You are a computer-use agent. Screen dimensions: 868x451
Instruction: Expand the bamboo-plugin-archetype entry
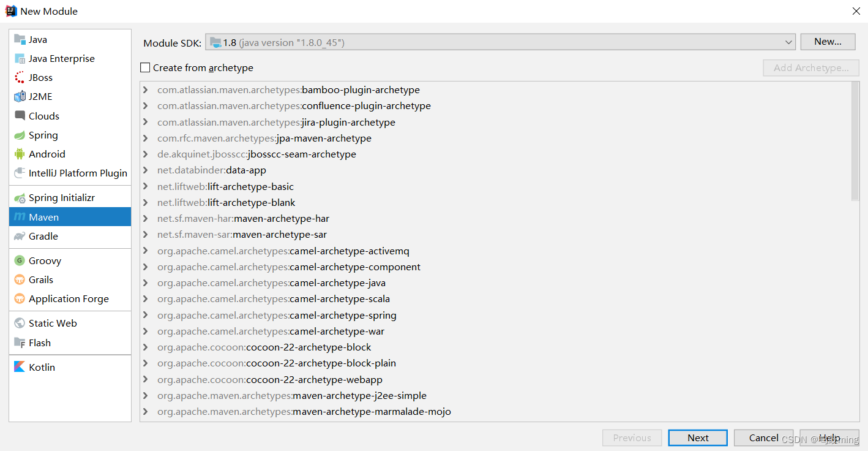[146, 90]
